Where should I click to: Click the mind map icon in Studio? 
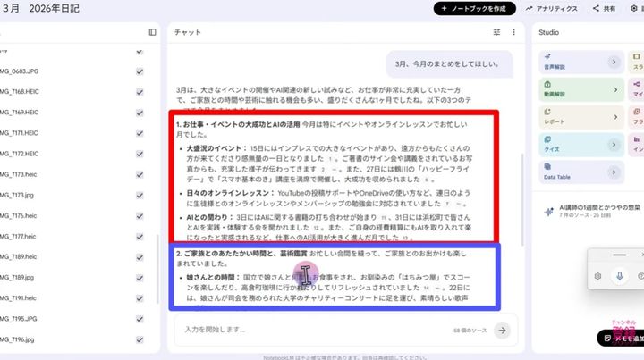tap(636, 84)
